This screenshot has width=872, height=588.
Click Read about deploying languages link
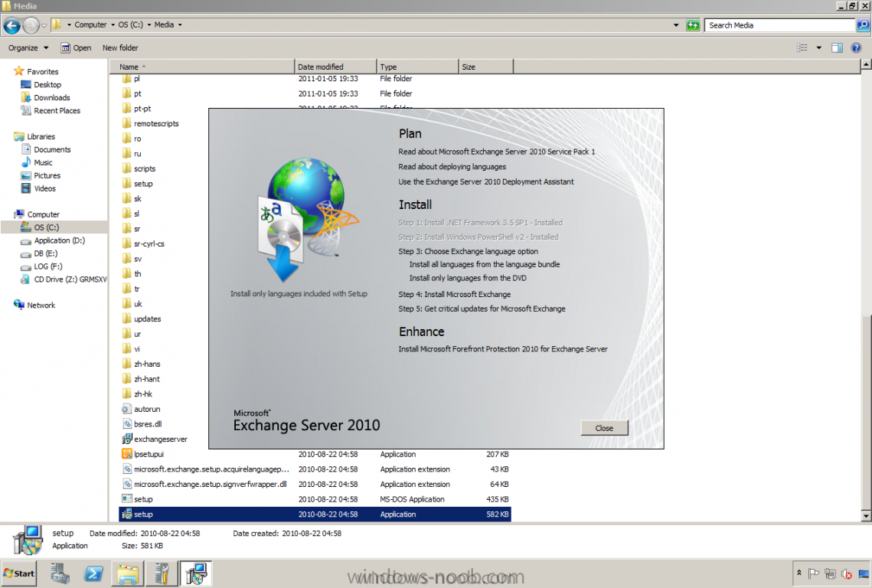pyautogui.click(x=452, y=166)
